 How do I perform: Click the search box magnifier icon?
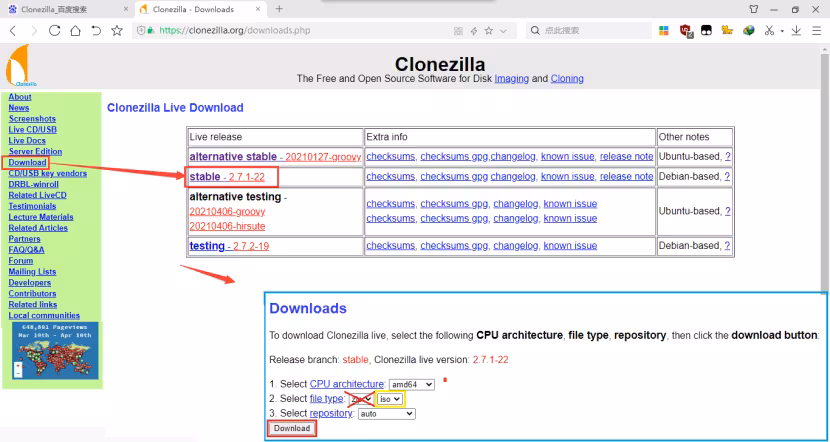pyautogui.click(x=535, y=31)
